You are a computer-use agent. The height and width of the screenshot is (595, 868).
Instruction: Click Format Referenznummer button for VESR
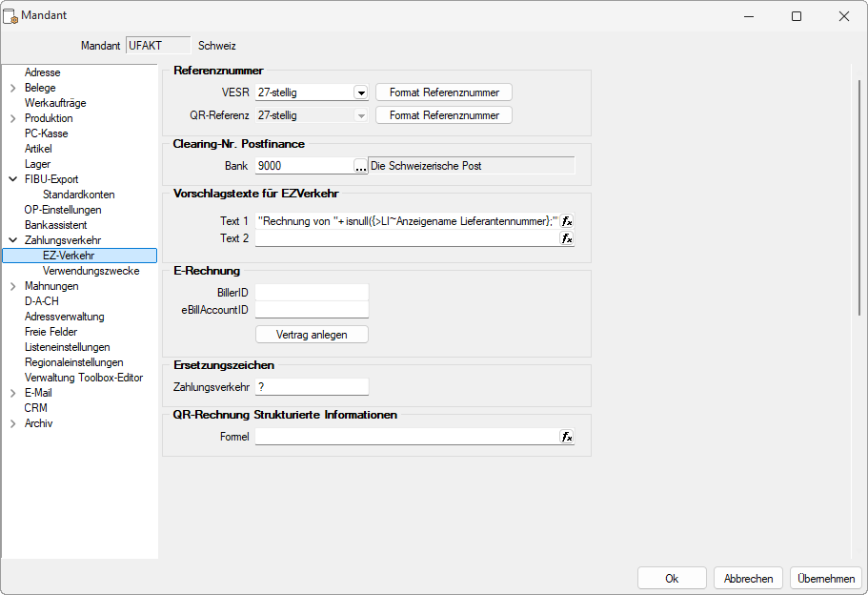click(444, 92)
